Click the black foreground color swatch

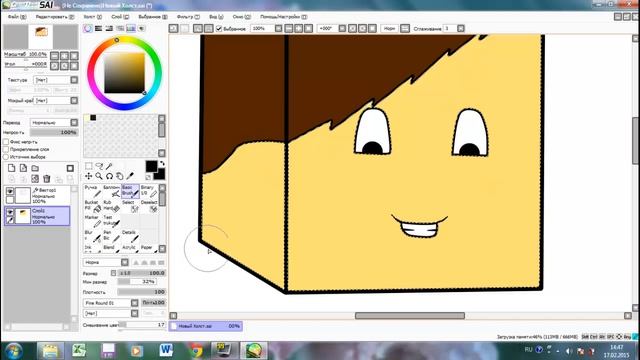(151, 166)
